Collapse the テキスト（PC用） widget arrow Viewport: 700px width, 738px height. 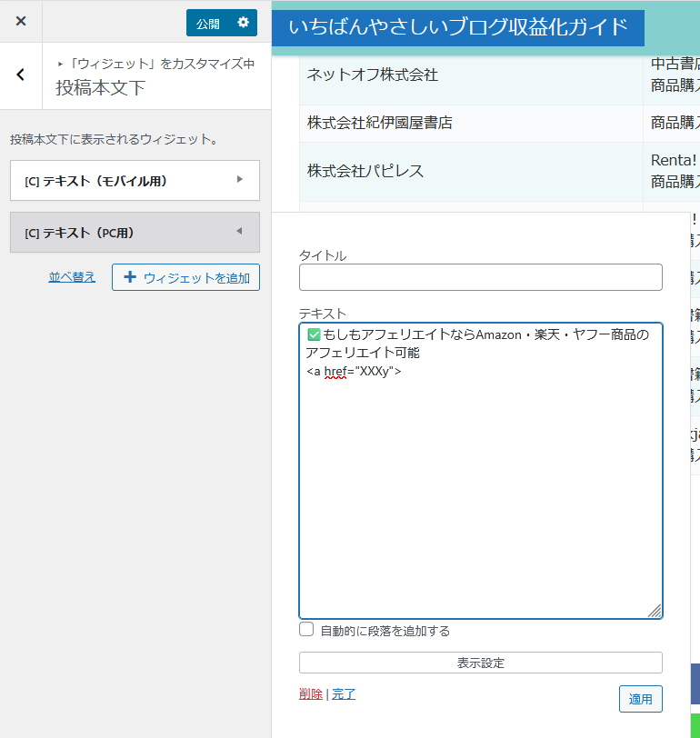point(240,232)
